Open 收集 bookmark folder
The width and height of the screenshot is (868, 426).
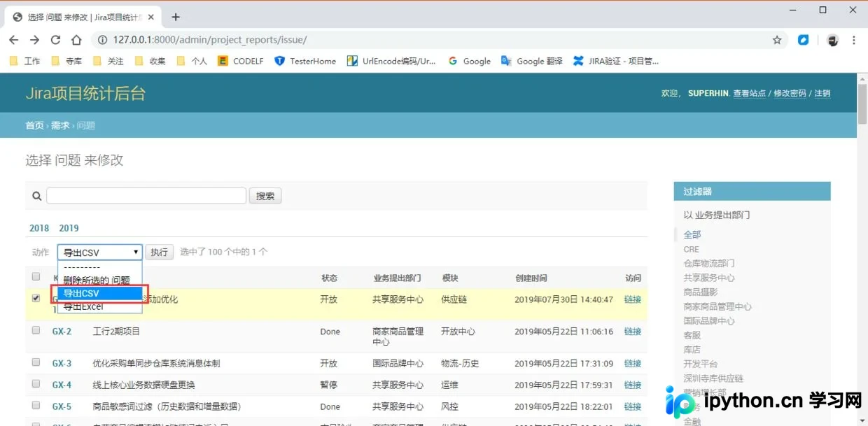point(150,61)
